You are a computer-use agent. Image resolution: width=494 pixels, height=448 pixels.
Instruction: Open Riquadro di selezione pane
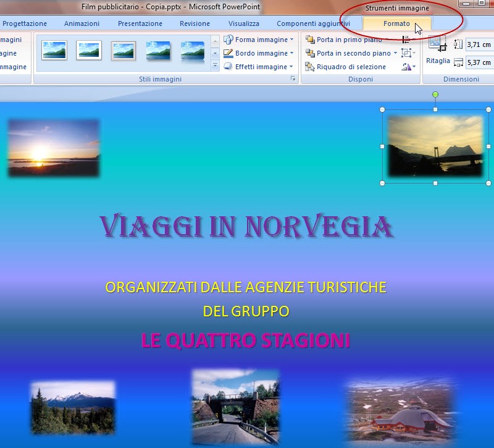tap(345, 67)
